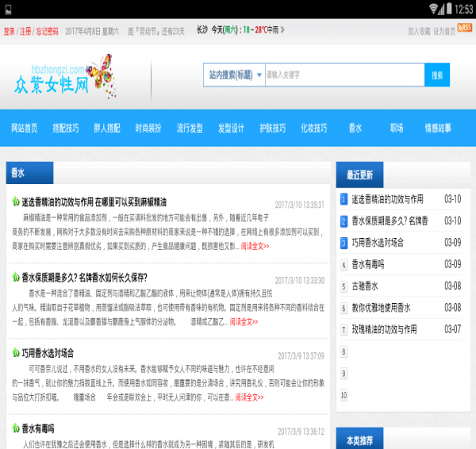The width and height of the screenshot is (476, 449).
Task: Click the 设为首页 link
Action: (x=444, y=31)
